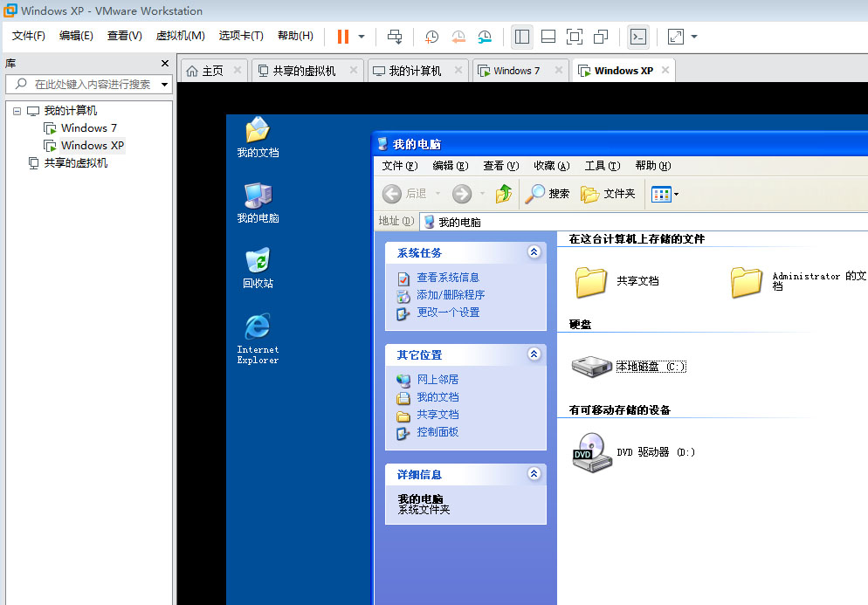Open 查看(V) menu in 我的电脑 window
This screenshot has width=868, height=605.
(501, 166)
